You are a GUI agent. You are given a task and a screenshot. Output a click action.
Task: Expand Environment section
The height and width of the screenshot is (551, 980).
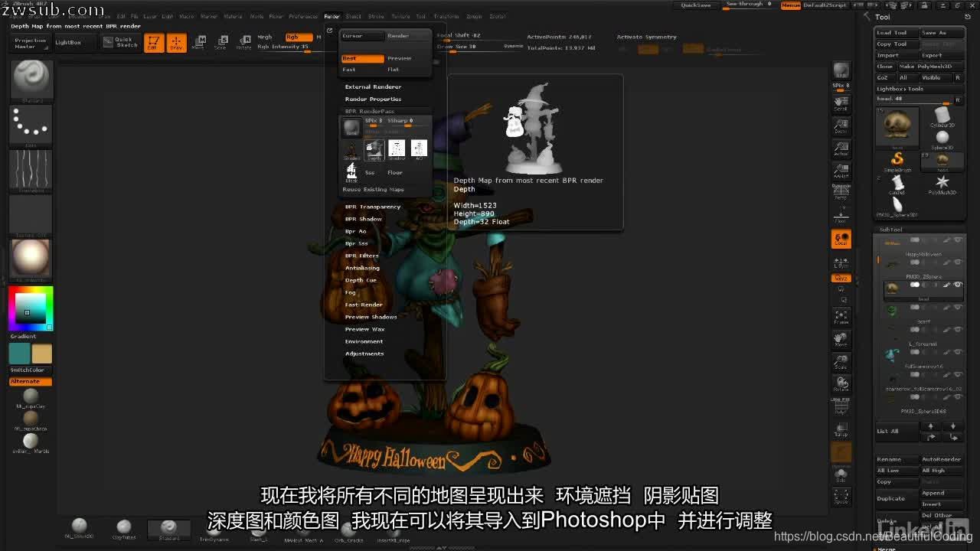click(364, 341)
